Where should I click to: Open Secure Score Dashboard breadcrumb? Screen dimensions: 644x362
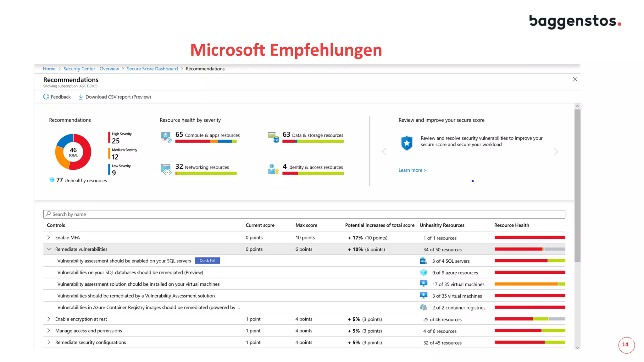pyautogui.click(x=152, y=69)
